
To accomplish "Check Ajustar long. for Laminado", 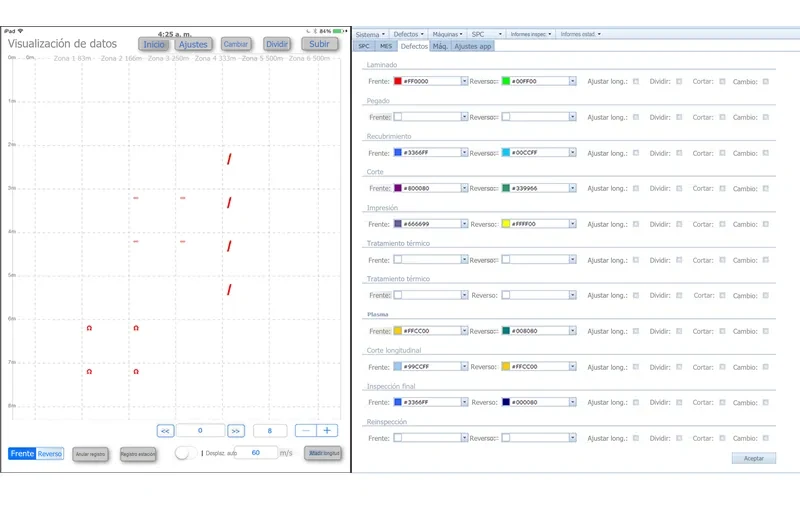I will click(x=636, y=82).
